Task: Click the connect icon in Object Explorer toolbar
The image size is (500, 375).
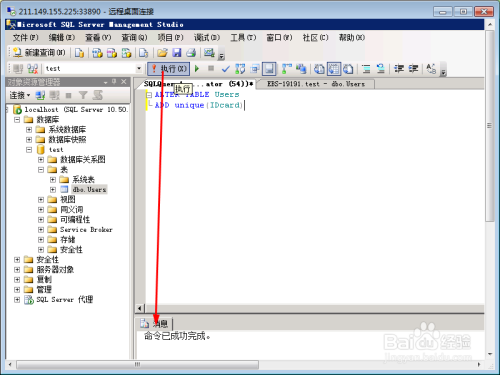Action: pos(40,96)
